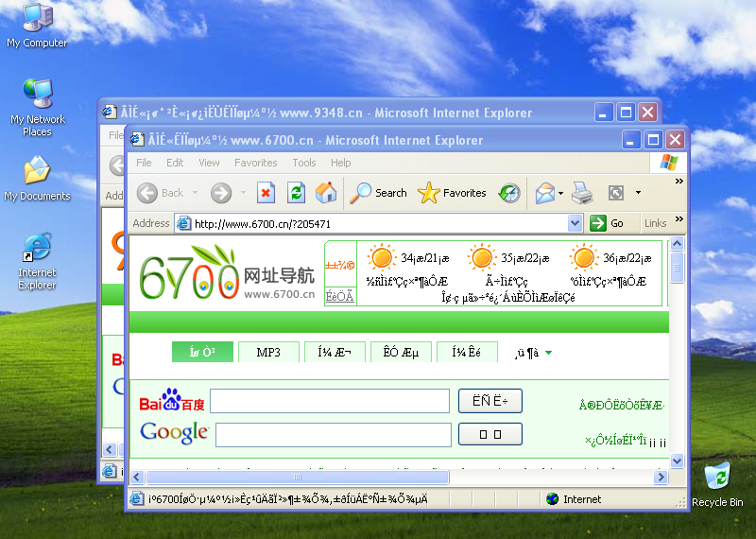Open the Search pane
Viewport: 756px width, 539px height.
(x=379, y=193)
